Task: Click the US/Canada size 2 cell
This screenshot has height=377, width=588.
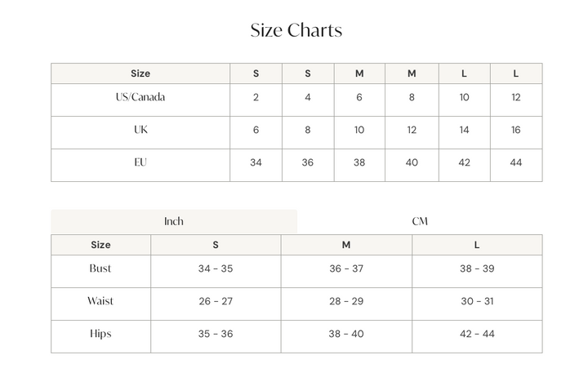Action: point(256,98)
